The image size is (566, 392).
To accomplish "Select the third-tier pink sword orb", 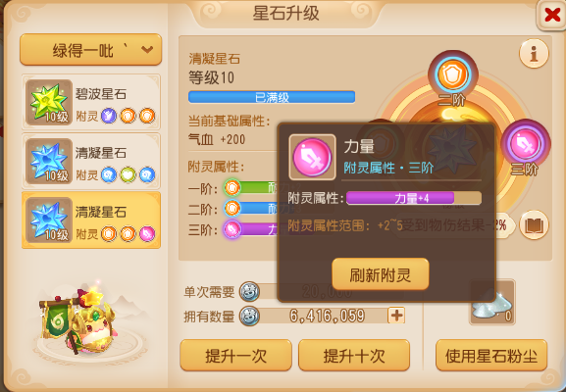I will (525, 143).
